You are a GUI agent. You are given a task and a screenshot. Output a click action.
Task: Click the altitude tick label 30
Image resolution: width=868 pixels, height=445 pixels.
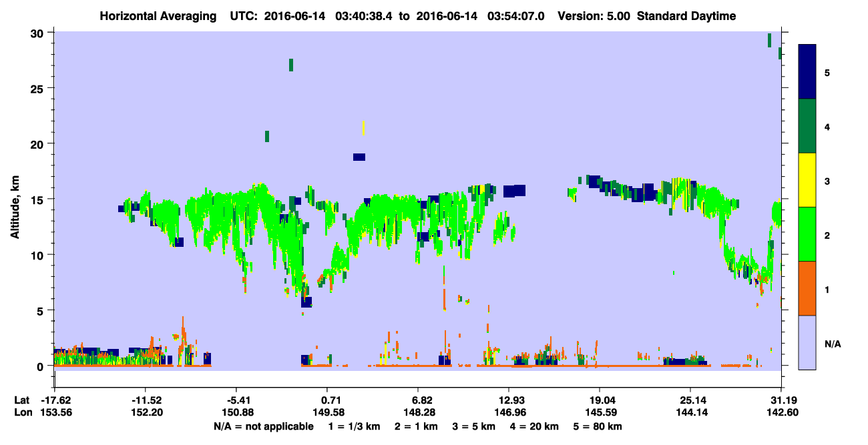coord(38,33)
